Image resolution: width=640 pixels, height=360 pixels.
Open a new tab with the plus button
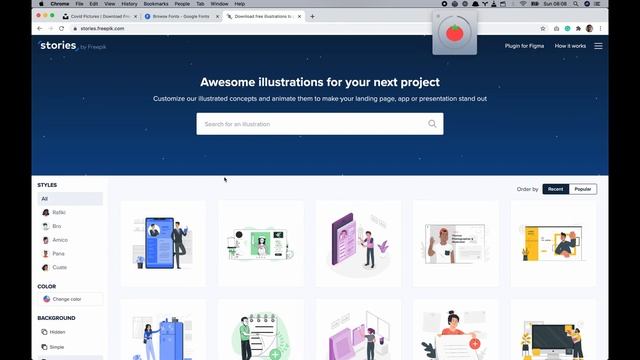[312, 16]
